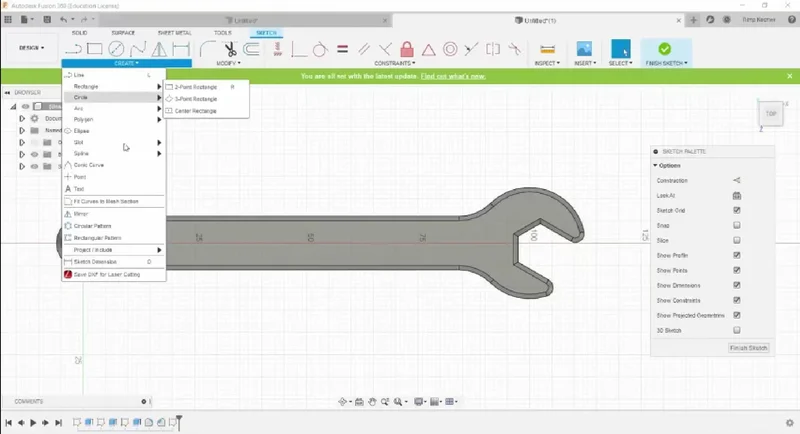Select the Spline tool icon in toolbar
This screenshot has width=800, height=434.
click(138, 49)
